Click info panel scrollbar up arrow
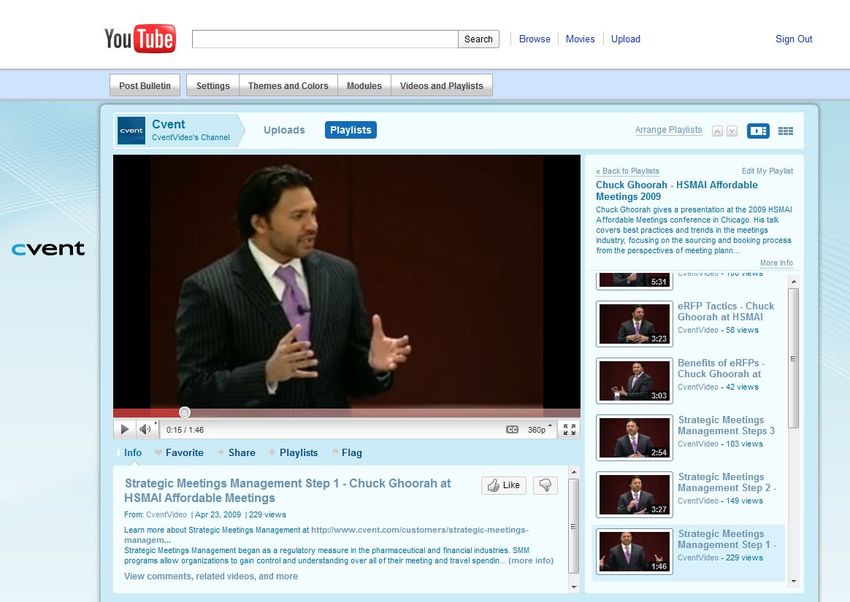 click(574, 472)
